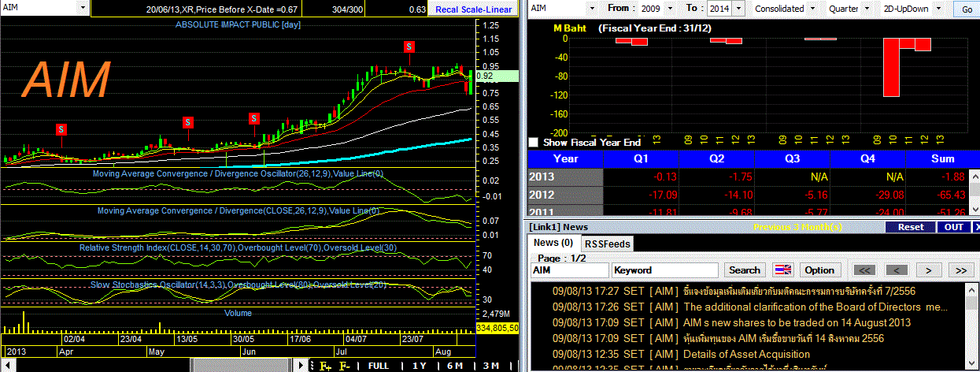
Task: Click the Recal Scale-Linear button
Action: [473, 9]
